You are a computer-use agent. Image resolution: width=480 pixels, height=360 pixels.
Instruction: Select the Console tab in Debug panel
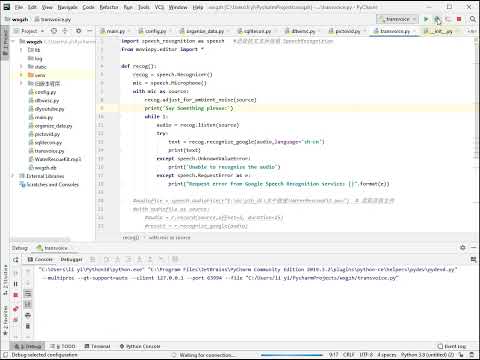click(40, 259)
